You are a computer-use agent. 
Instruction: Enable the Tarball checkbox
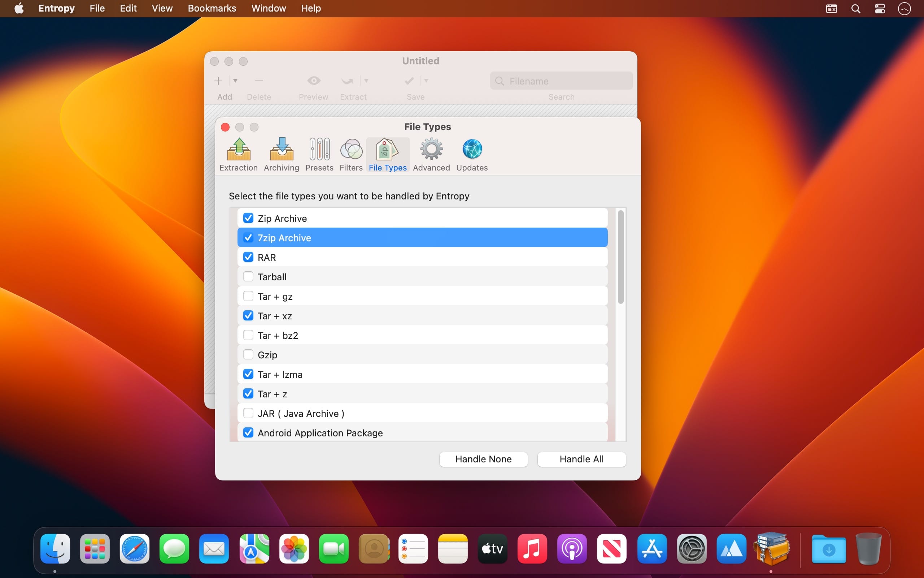[x=248, y=276]
